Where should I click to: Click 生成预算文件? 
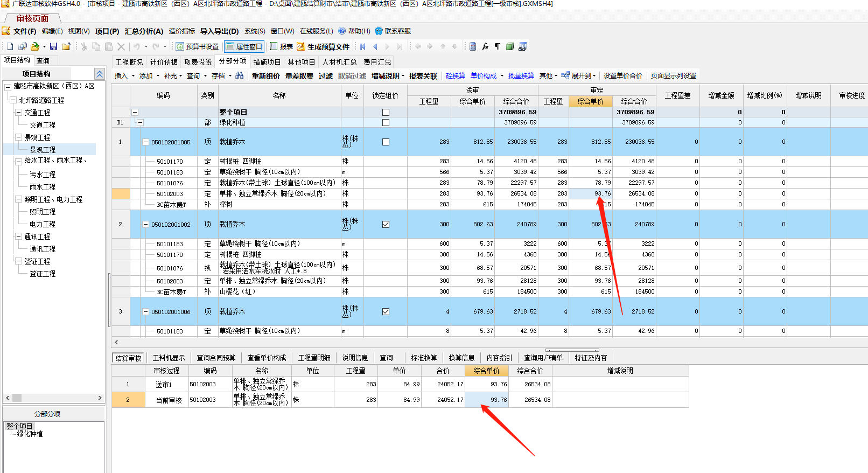[323, 47]
